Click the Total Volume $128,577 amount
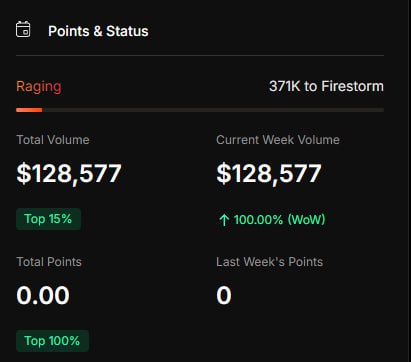 (x=69, y=174)
